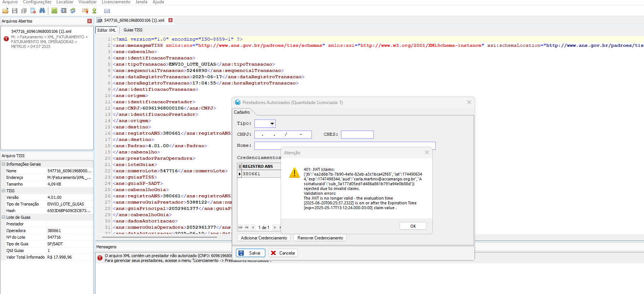The width and height of the screenshot is (644, 294).
Task: Click the Operadora value 380661
Action: pyautogui.click(x=54, y=231)
